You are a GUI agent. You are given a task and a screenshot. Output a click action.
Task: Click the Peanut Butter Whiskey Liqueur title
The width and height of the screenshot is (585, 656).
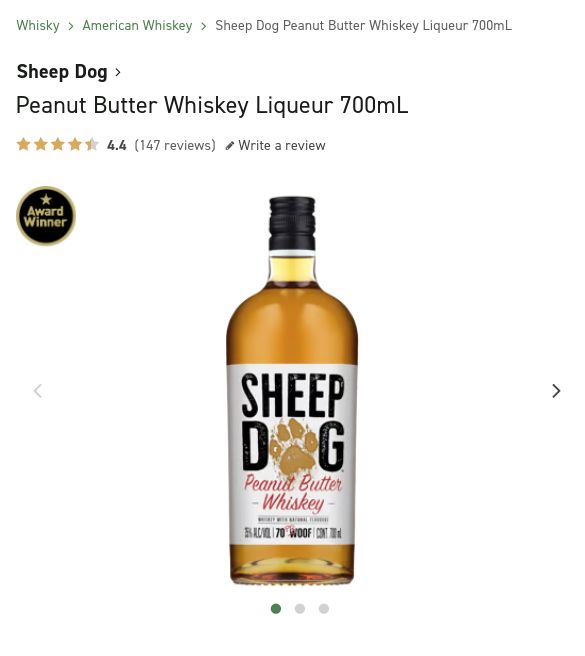click(x=212, y=105)
